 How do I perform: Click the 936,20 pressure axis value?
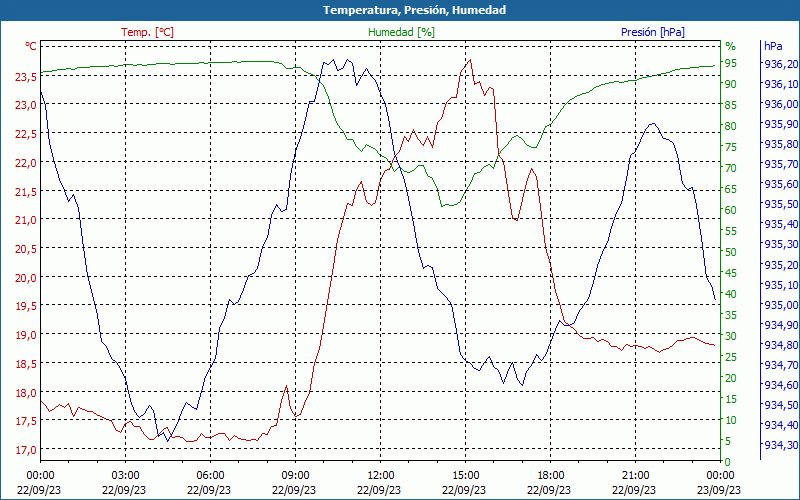[x=780, y=64]
